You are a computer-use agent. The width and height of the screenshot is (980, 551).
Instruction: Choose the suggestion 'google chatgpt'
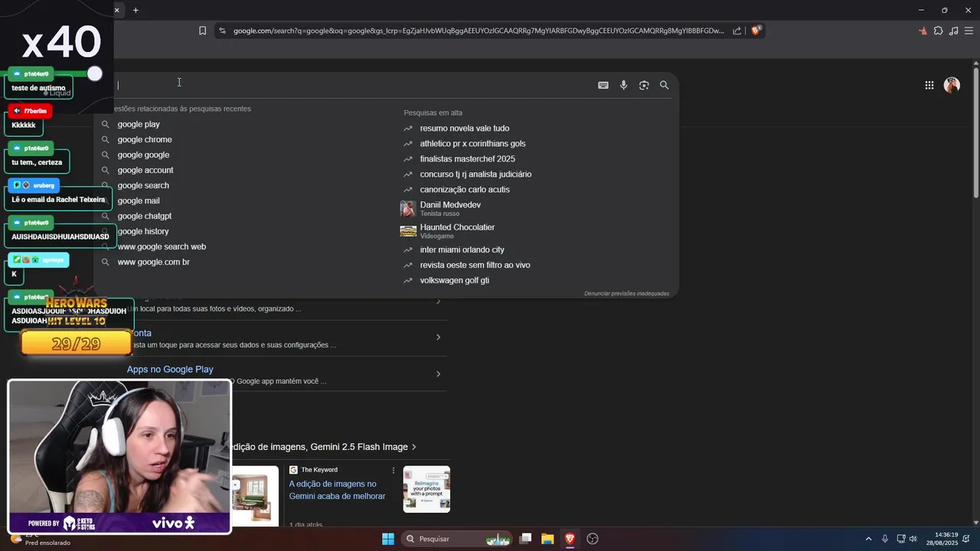pos(145,216)
